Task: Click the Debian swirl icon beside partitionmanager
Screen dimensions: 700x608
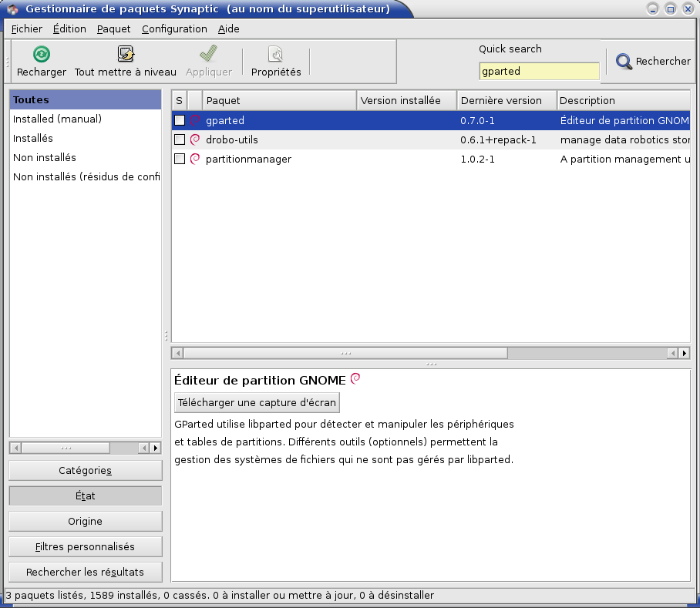Action: pyautogui.click(x=195, y=159)
